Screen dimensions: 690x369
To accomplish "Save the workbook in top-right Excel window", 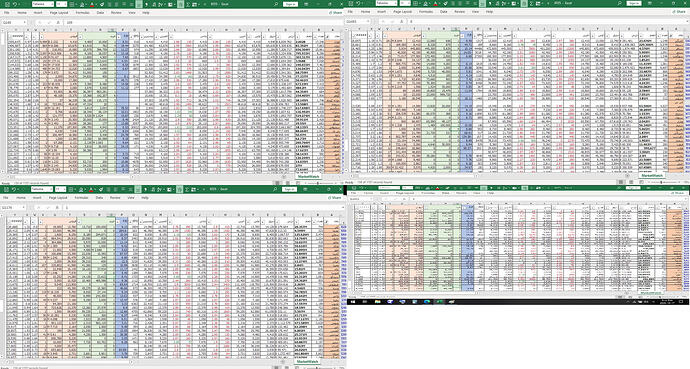I will click(351, 3).
